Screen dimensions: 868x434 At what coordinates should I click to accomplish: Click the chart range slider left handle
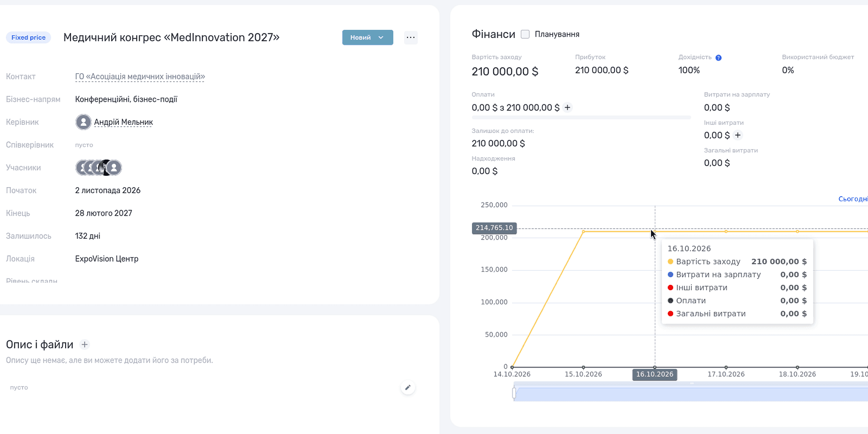tap(514, 393)
